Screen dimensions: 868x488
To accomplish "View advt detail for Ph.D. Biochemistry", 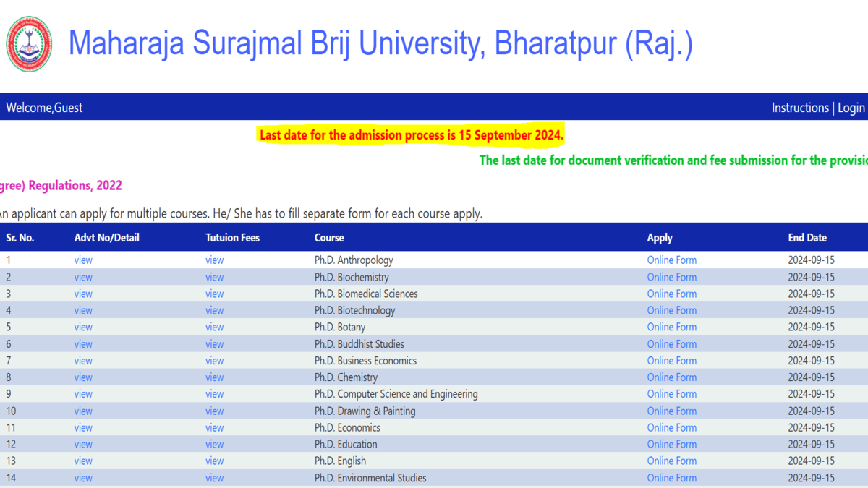I will pos(83,277).
